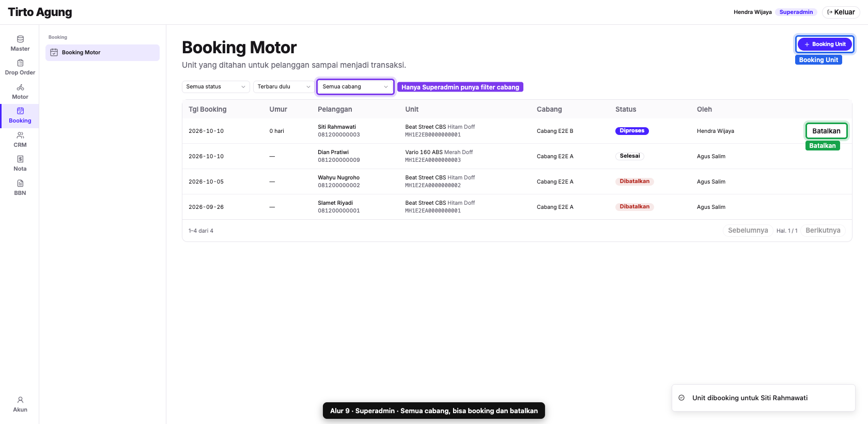Click the Pelanggan column header

(335, 110)
